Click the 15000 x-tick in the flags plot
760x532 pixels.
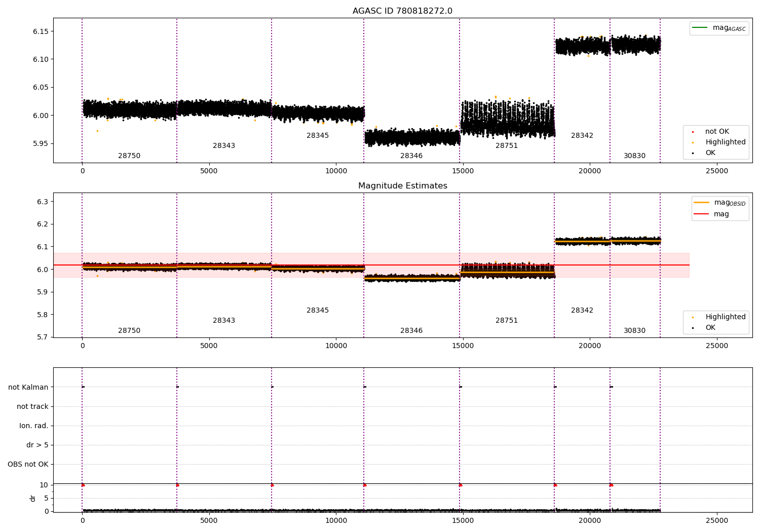click(463, 520)
